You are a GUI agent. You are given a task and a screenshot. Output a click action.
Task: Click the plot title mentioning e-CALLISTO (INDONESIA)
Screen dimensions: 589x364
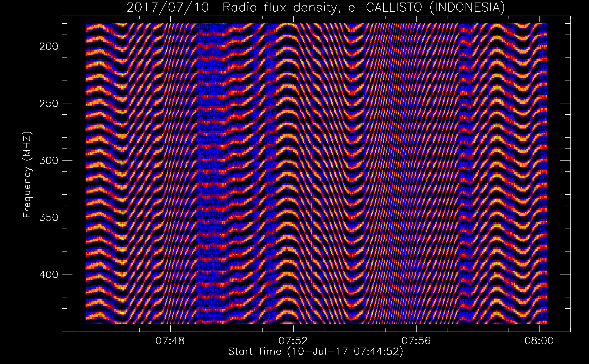click(x=316, y=7)
